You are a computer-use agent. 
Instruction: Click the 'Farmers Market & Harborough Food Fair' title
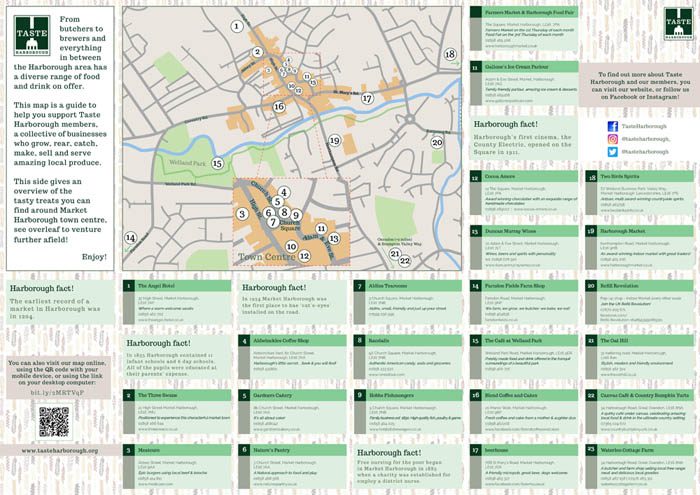[529, 12]
